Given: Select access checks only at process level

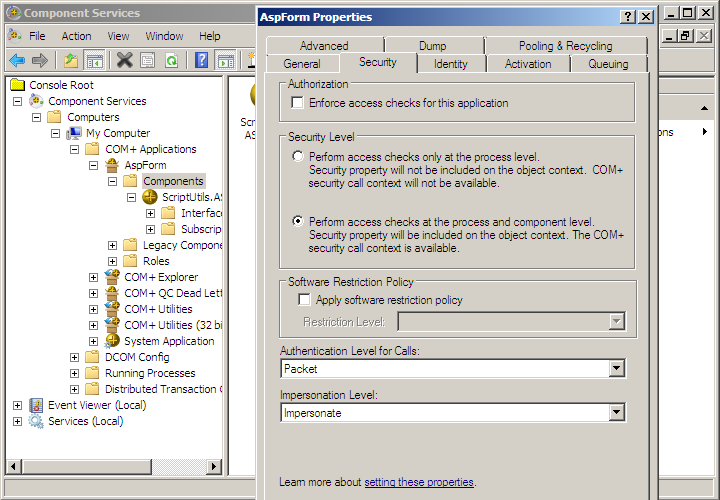Looking at the screenshot, I should coord(298,157).
